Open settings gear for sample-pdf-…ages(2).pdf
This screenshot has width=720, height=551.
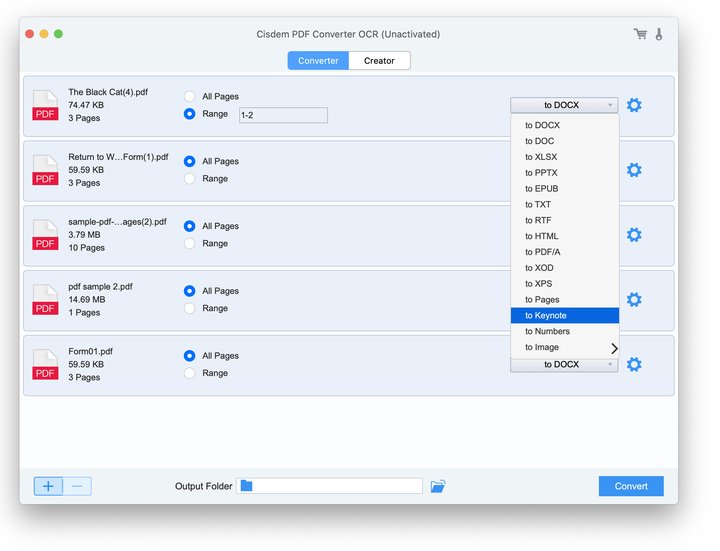[634, 235]
